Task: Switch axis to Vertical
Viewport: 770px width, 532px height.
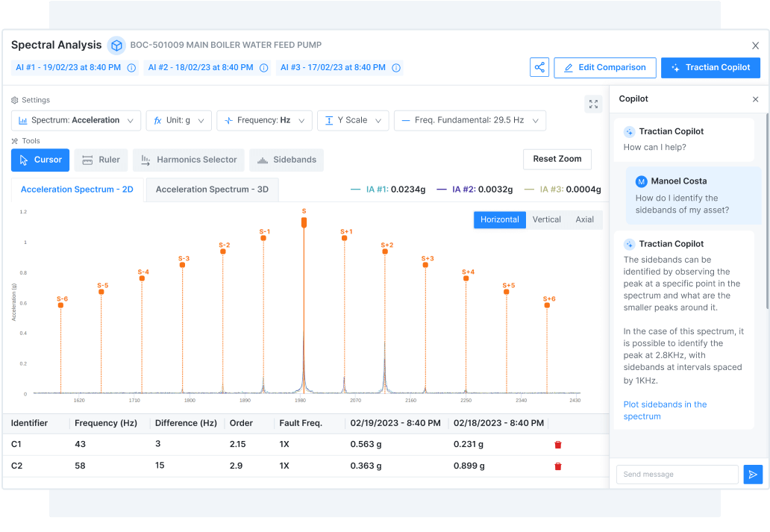Action: (546, 219)
